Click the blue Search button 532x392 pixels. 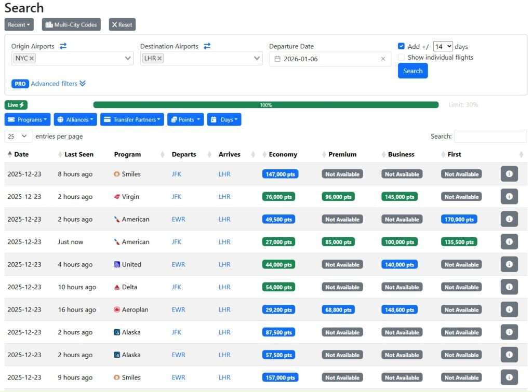[413, 71]
